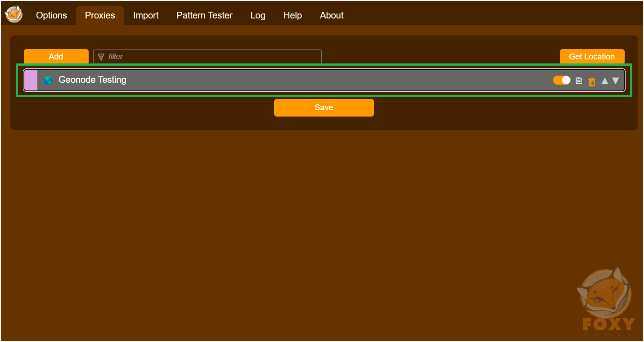644x342 pixels.
Task: Duplicate the Geonode Testing proxy
Action: [579, 81]
